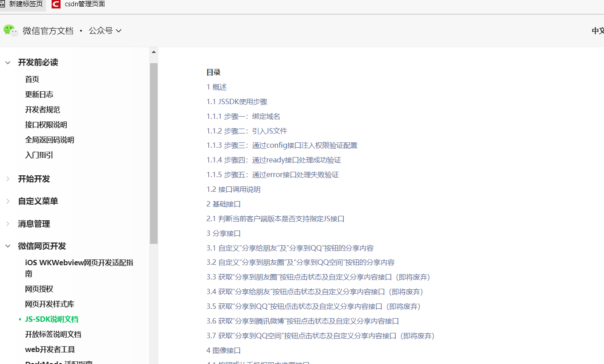Click the WeChat logo icon

point(11,30)
